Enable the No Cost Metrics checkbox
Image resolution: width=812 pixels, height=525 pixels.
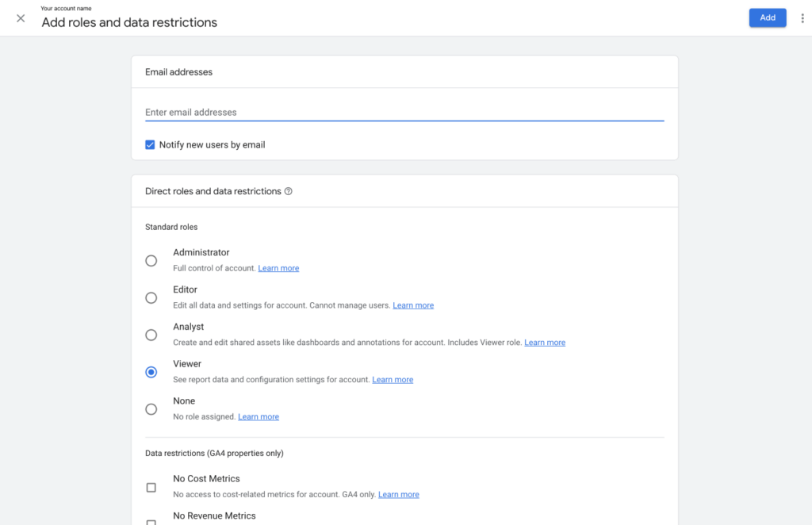151,487
